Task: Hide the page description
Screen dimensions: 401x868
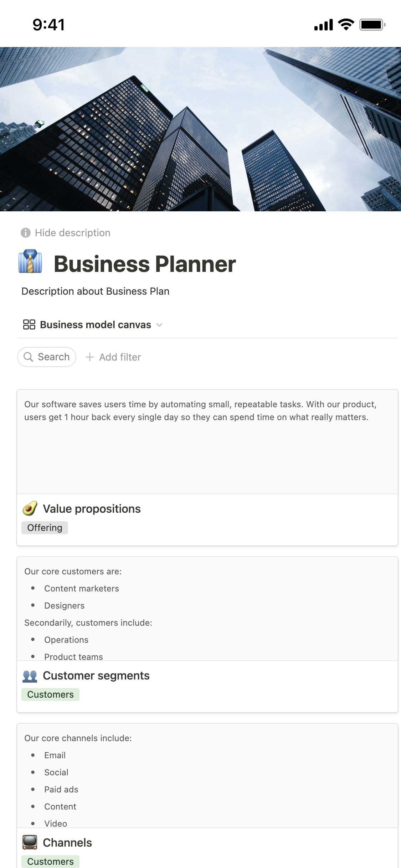Action: (x=73, y=233)
